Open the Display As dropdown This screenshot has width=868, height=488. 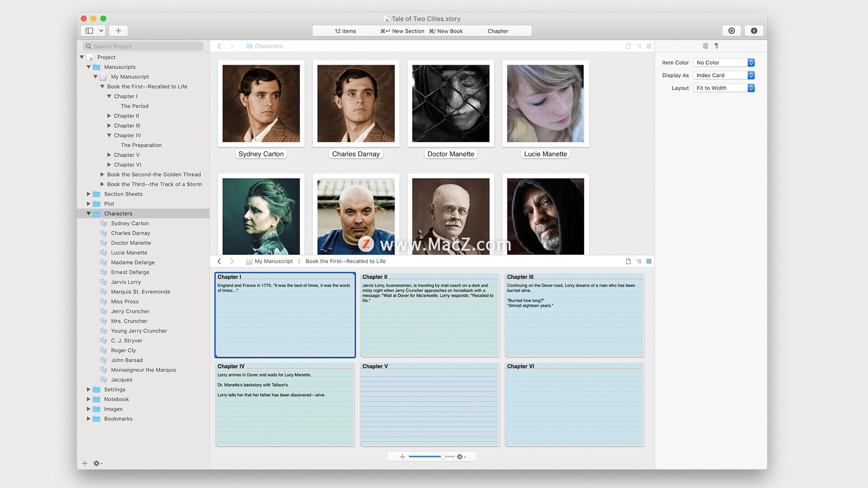click(x=724, y=75)
